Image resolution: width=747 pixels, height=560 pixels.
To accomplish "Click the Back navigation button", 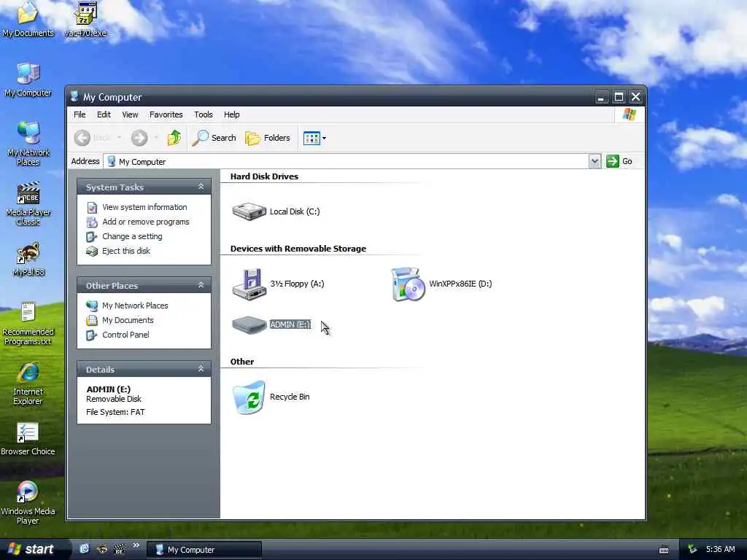I will tap(93, 138).
